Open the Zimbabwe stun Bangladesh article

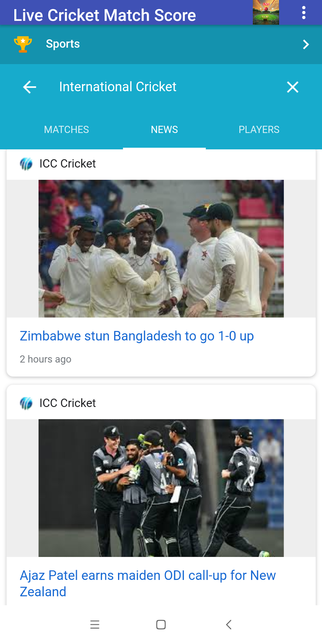click(137, 336)
